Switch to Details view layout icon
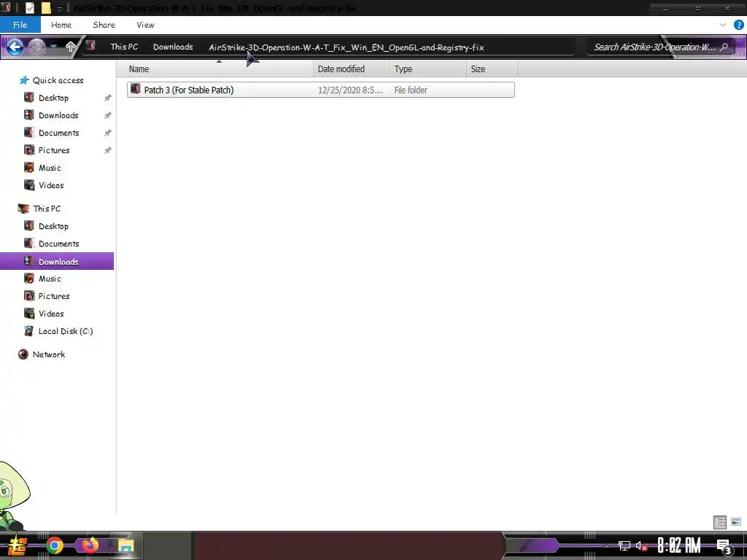The width and height of the screenshot is (747, 560). [x=720, y=522]
